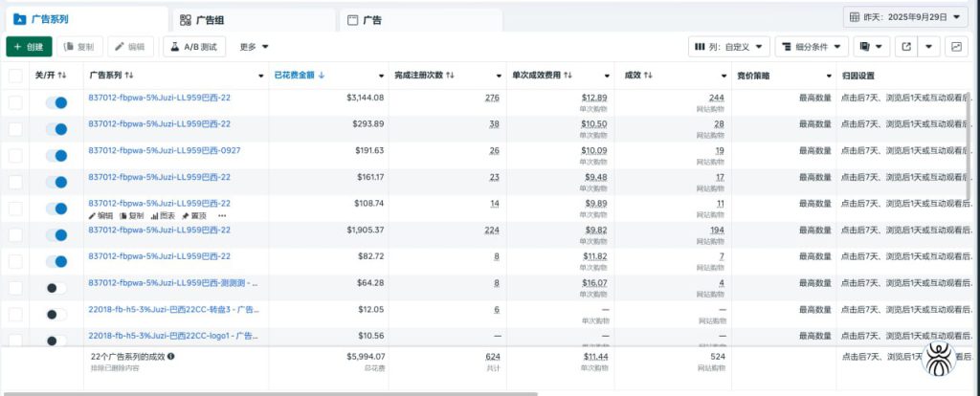
Task: Sort by the 完成注册次数 column header
Action: (x=424, y=76)
